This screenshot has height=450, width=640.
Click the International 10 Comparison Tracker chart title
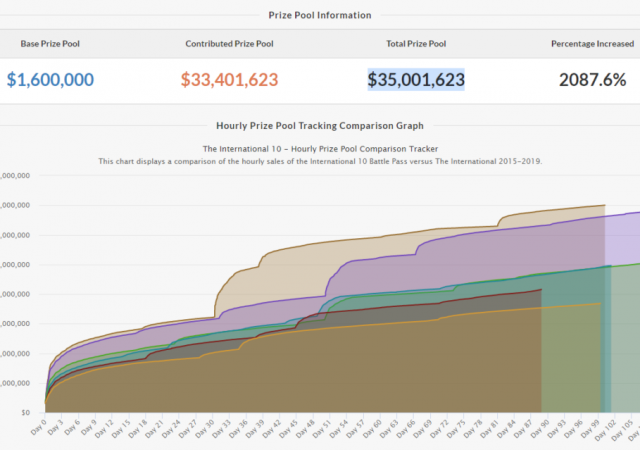click(320, 148)
